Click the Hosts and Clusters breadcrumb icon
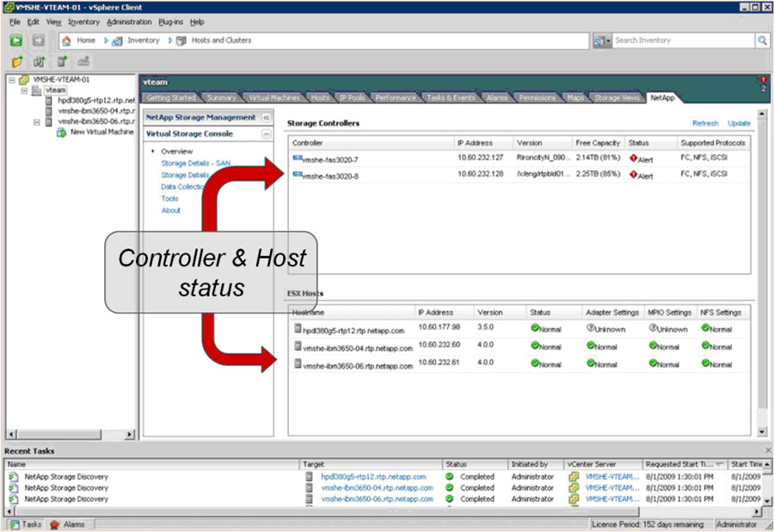Screen dimensions: 774x532 [x=181, y=40]
